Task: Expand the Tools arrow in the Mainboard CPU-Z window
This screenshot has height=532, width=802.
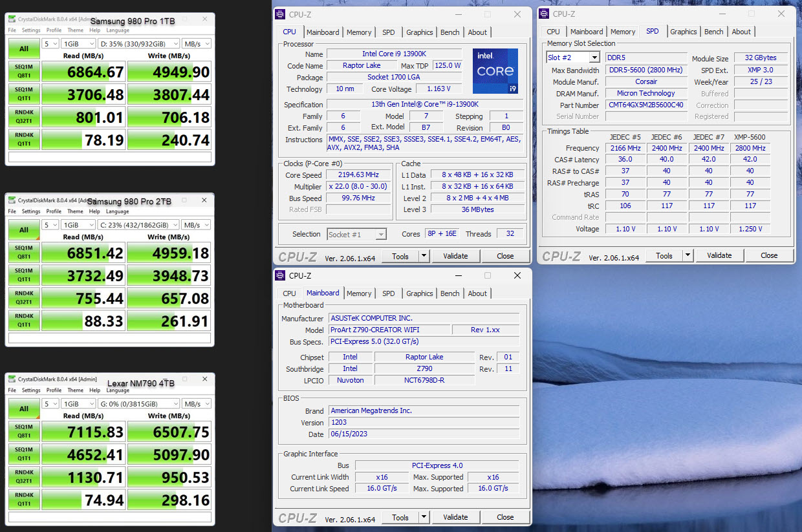Action: coord(424,517)
